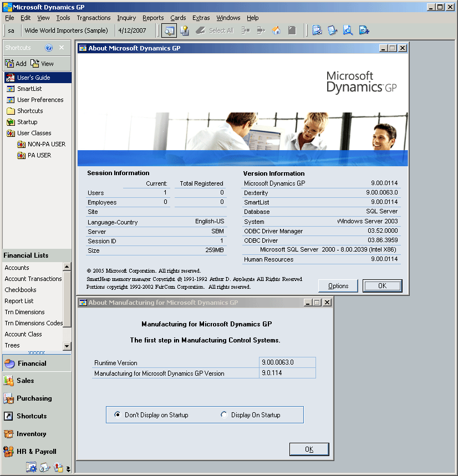Click OK in the About Manufacturing window
The height and width of the screenshot is (476, 458).
click(309, 449)
